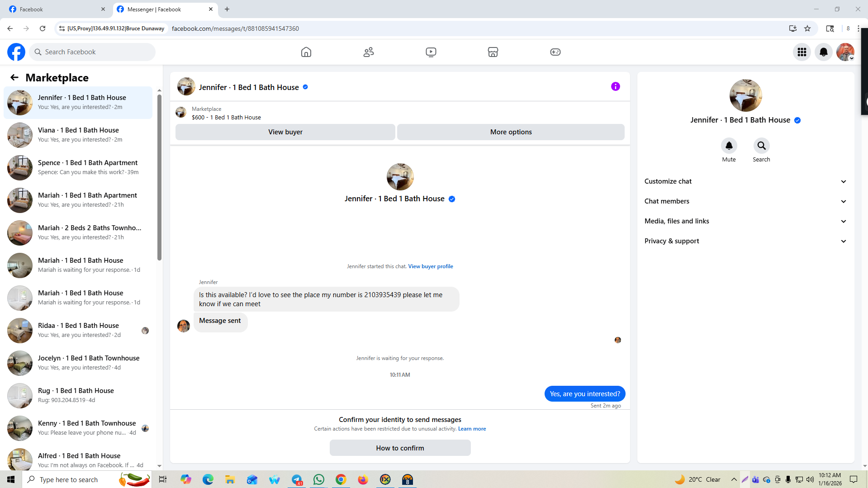Click the sent message 'Yes, are you interested?'
This screenshot has width=868, height=488.
(585, 394)
